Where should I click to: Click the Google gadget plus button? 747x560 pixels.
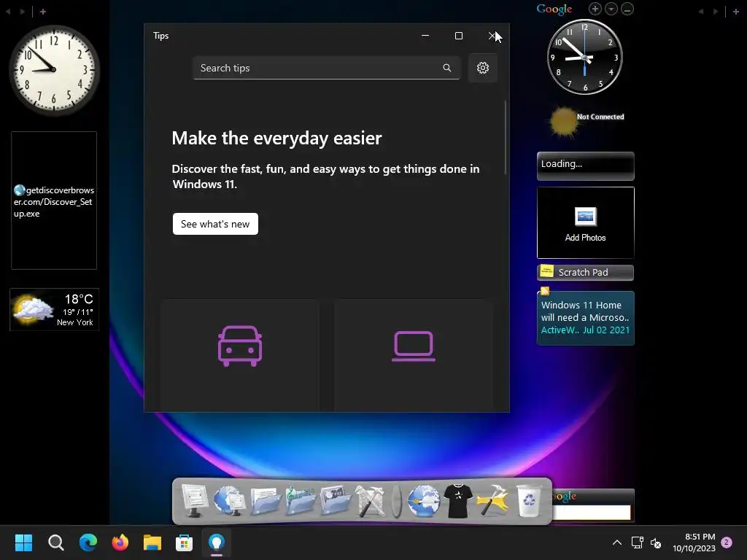tap(595, 9)
